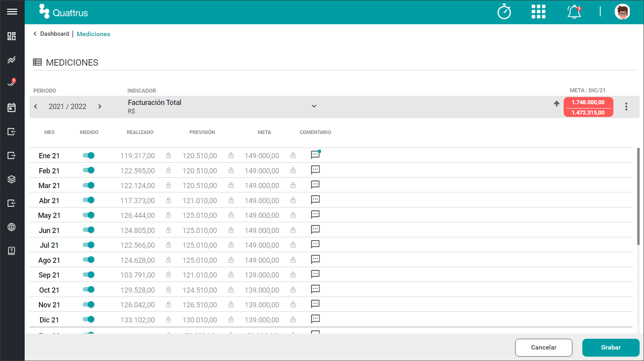Click the Grabar button

pyautogui.click(x=611, y=347)
